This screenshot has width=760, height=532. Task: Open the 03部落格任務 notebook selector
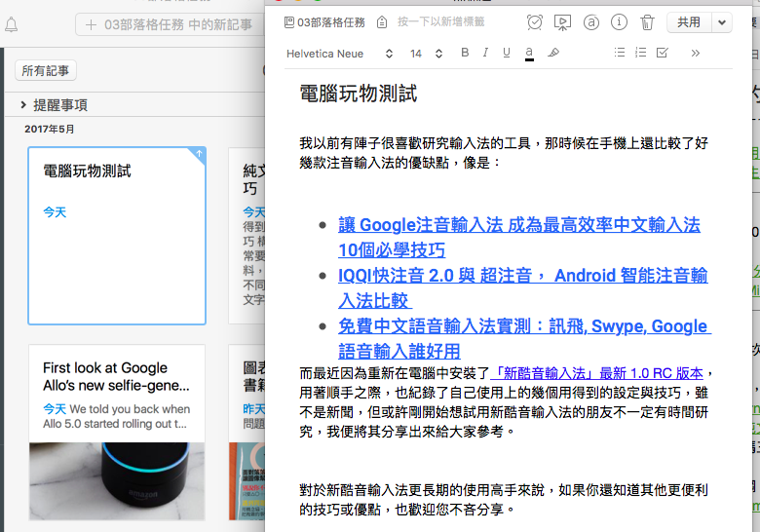click(324, 22)
